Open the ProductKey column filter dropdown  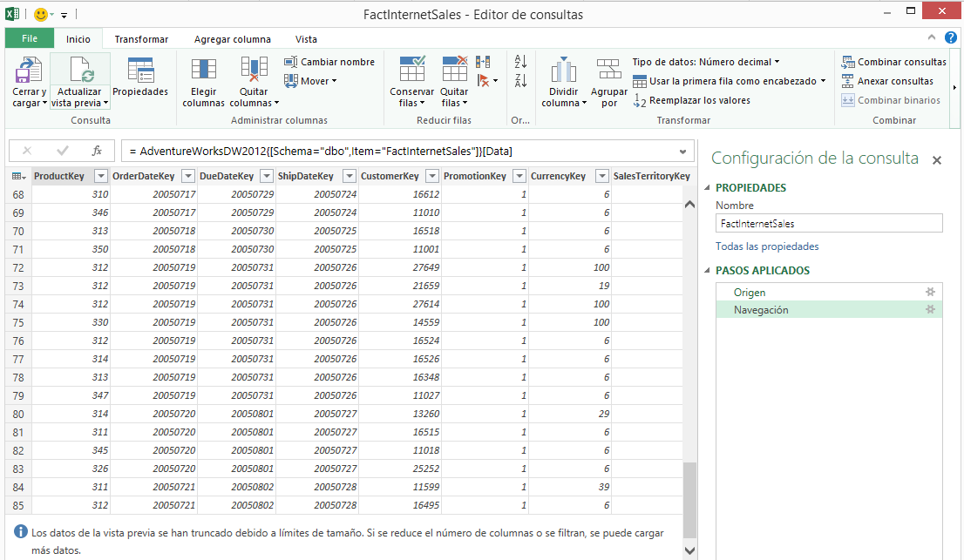[100, 177]
